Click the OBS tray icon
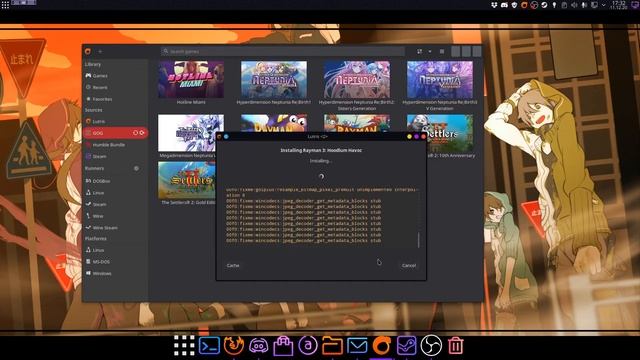640x360 pixels. [534, 5]
